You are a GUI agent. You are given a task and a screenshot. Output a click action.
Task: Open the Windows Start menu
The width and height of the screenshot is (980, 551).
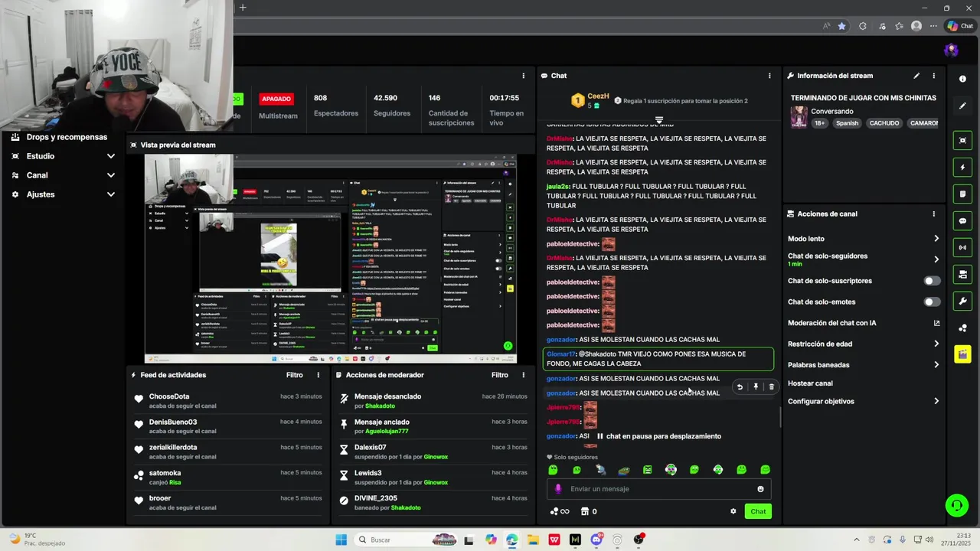(341, 540)
